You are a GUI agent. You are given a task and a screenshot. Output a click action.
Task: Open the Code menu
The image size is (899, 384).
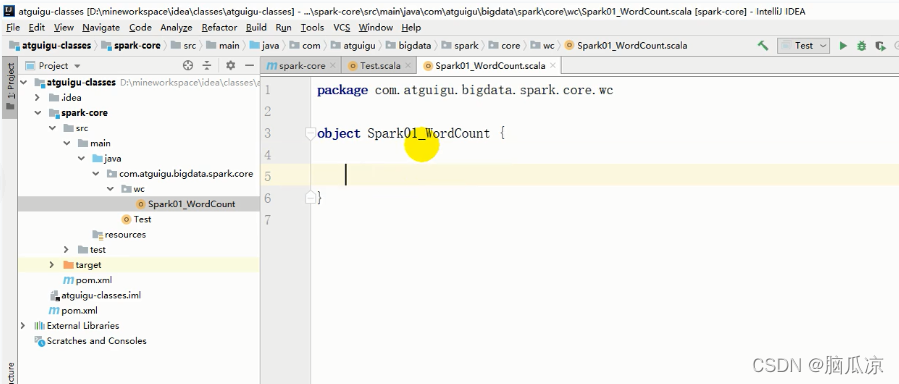[x=140, y=28]
